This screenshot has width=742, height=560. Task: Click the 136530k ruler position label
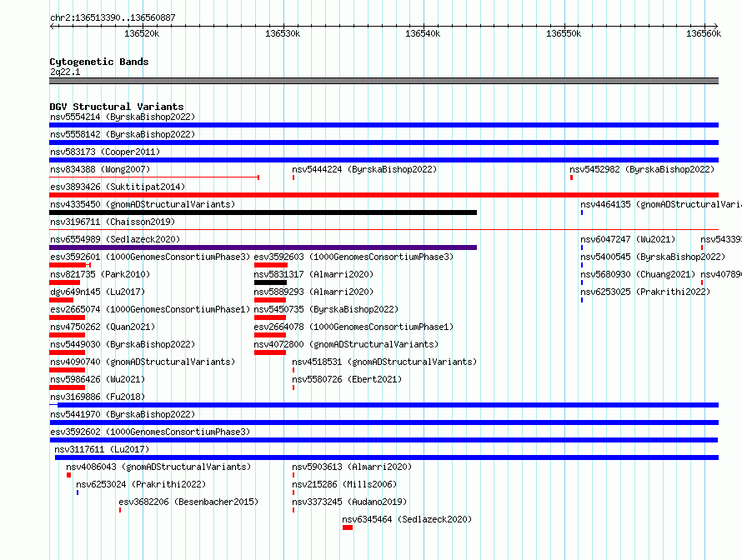[283, 33]
